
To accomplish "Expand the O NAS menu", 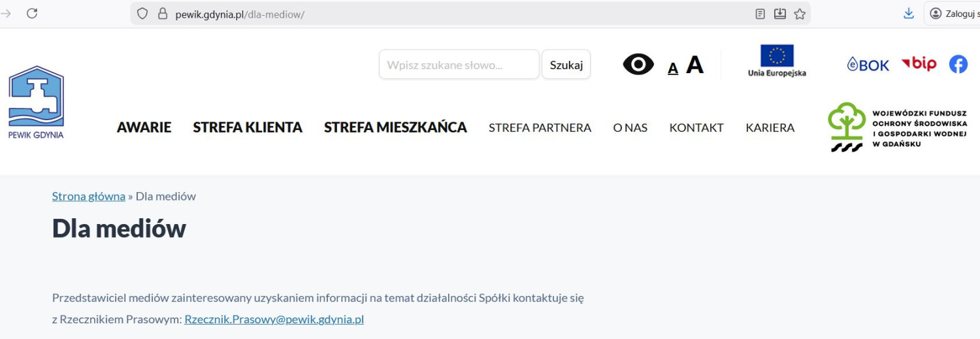I will pos(630,128).
